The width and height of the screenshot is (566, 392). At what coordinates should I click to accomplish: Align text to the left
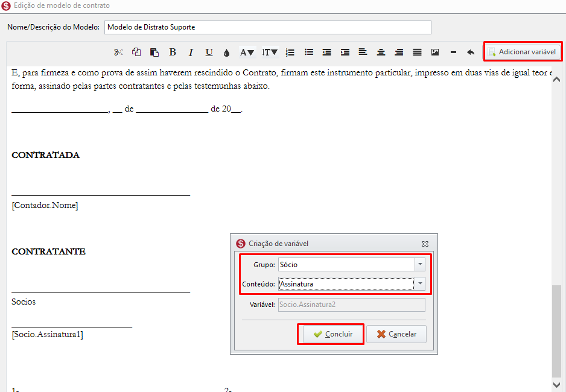click(x=363, y=52)
